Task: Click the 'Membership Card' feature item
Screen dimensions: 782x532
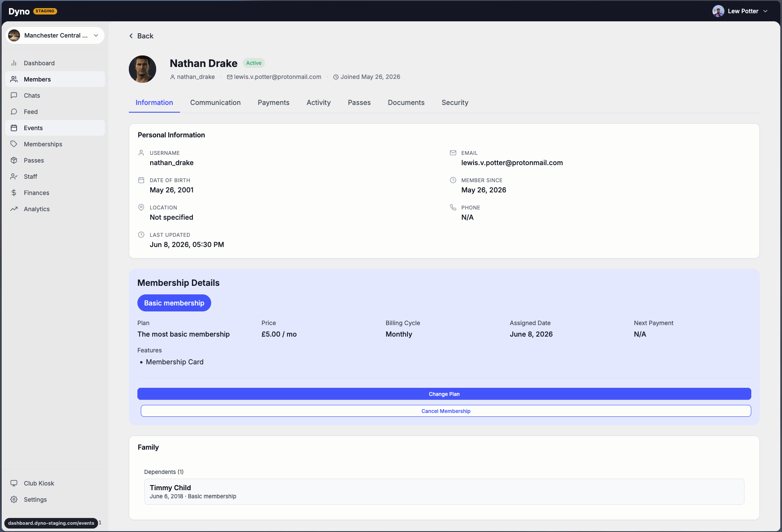Action: (x=174, y=362)
